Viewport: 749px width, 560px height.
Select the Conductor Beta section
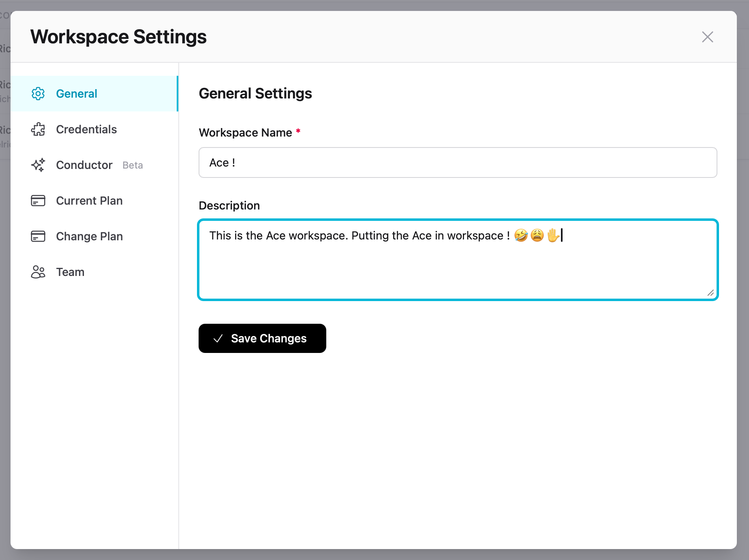[84, 165]
